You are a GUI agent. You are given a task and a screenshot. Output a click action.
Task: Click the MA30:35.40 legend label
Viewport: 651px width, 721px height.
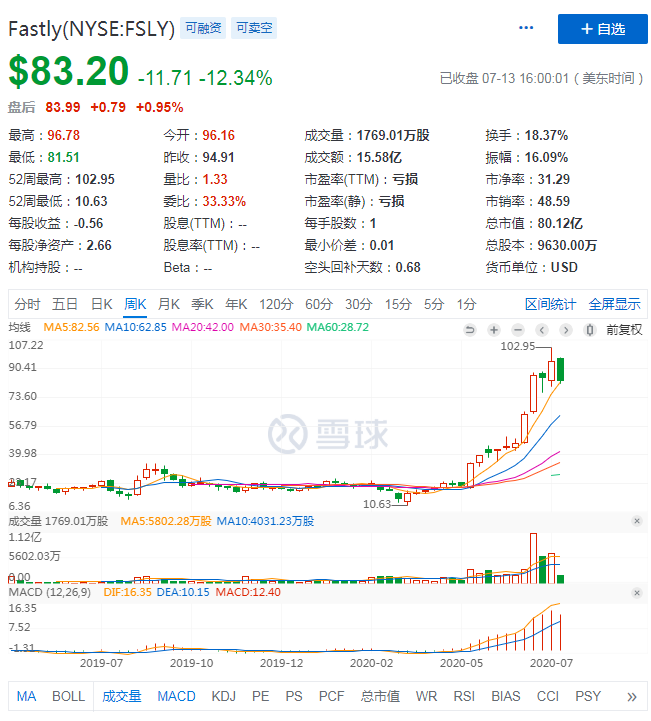click(x=271, y=327)
